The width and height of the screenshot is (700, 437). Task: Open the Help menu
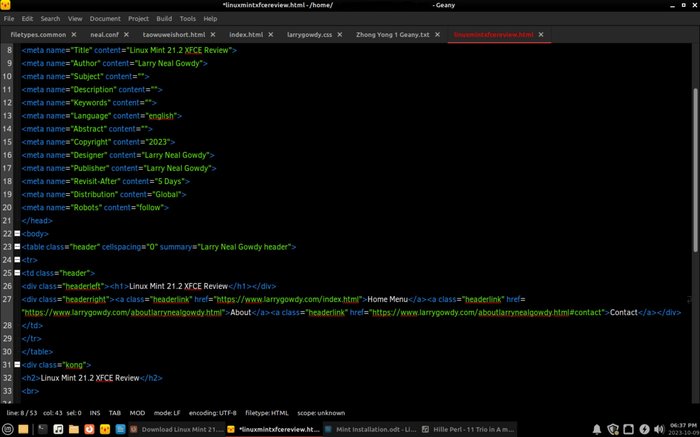210,19
